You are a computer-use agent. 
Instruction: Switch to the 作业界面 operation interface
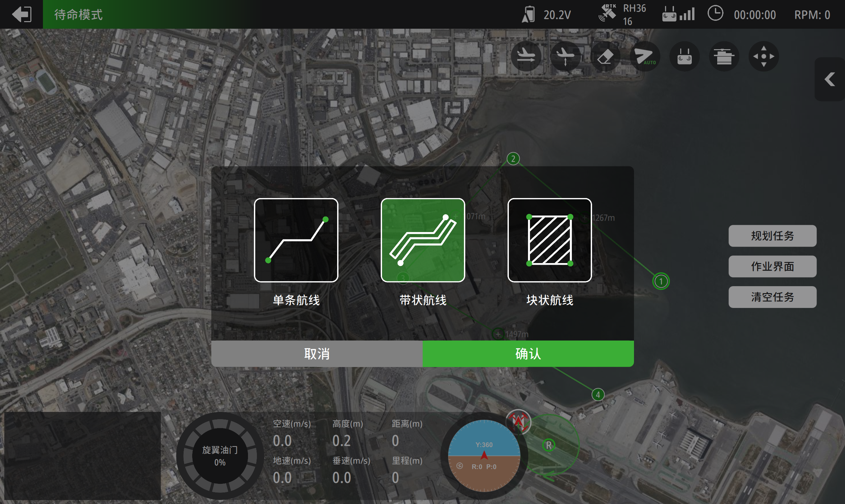click(772, 266)
